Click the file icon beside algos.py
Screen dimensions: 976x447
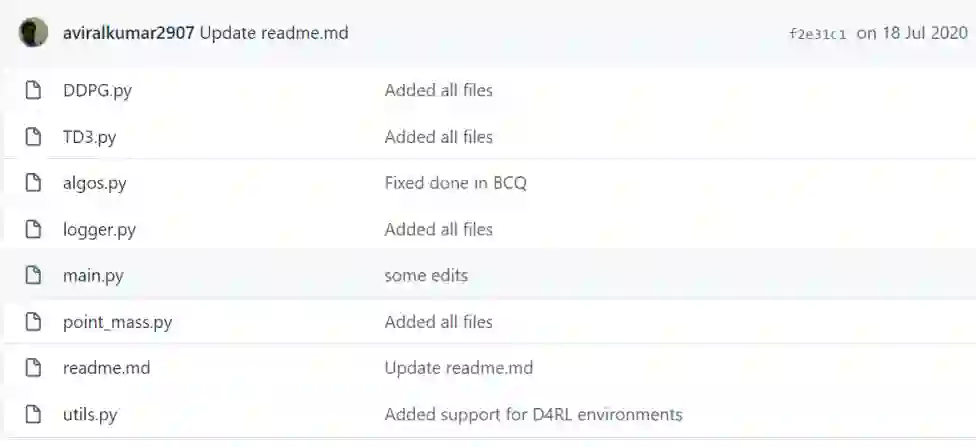pyautogui.click(x=33, y=183)
